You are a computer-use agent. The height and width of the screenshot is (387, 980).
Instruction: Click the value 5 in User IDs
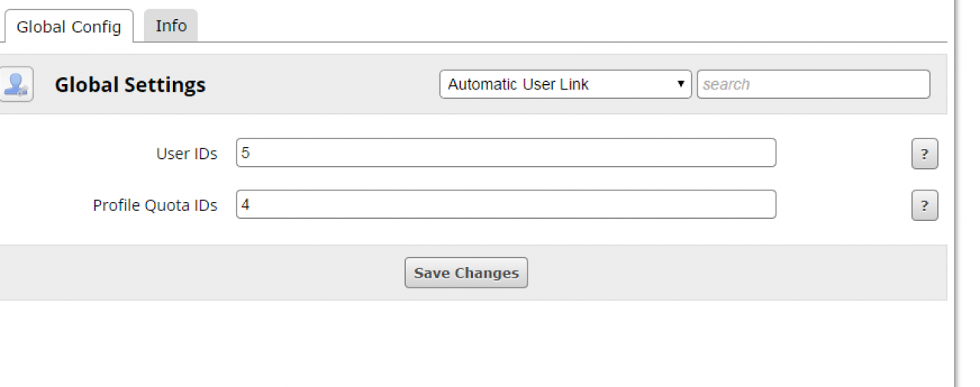(246, 153)
